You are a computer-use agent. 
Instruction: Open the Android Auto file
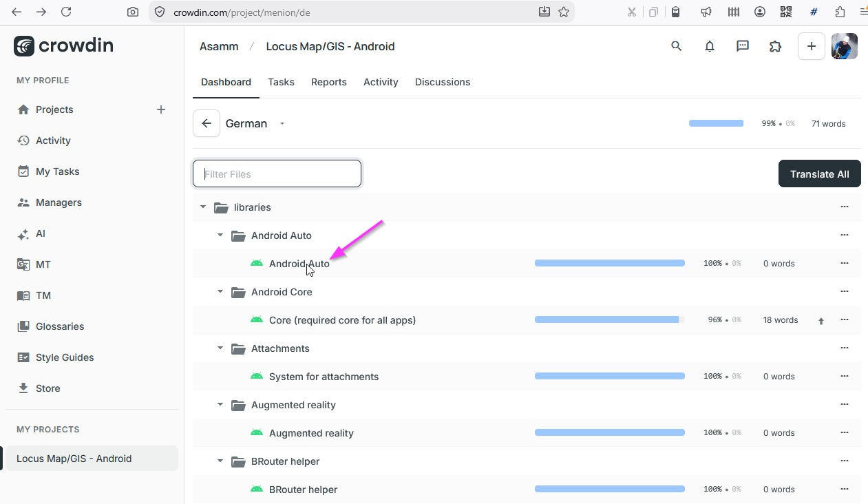[x=299, y=264]
